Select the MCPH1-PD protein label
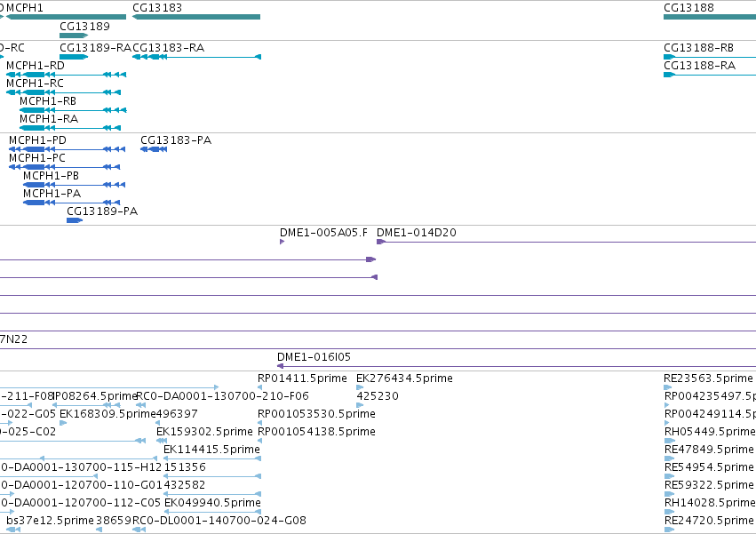Screen dimensions: 756x534 coord(37,140)
